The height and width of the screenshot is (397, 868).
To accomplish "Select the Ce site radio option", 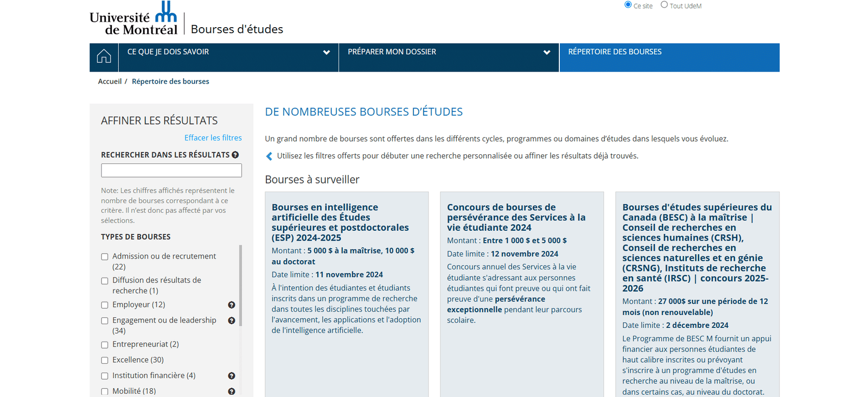I will pos(628,5).
